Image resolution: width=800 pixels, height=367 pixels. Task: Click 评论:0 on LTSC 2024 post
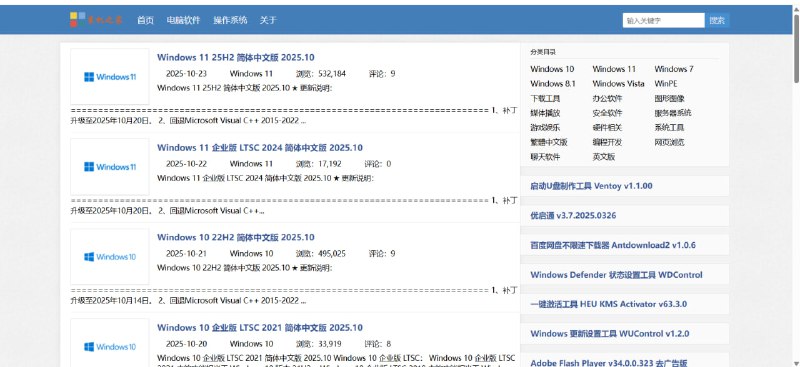coord(378,164)
